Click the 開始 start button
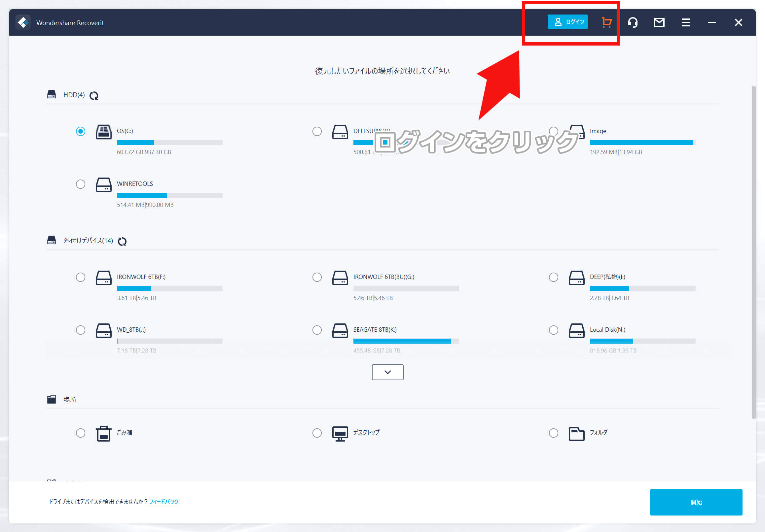 tap(696, 503)
